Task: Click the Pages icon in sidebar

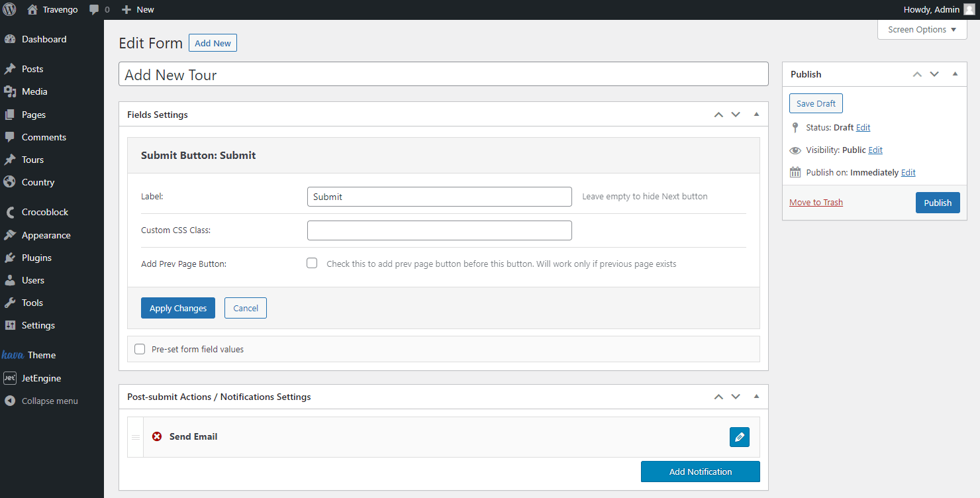Action: pos(10,115)
